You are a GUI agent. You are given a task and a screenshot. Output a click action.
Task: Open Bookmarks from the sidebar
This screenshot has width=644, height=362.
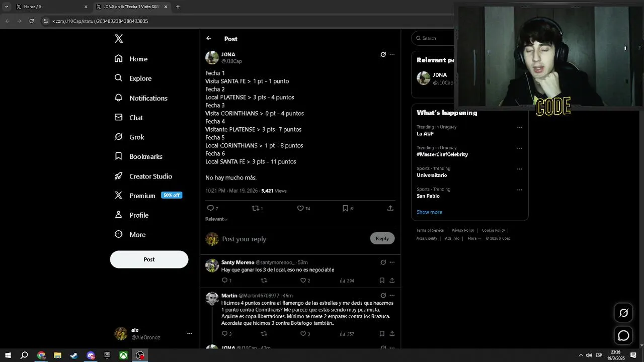tap(138, 156)
